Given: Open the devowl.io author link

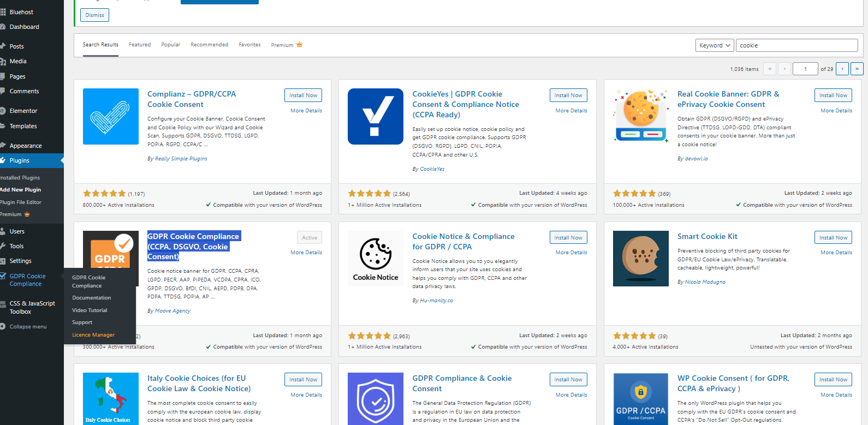Looking at the screenshot, I should [x=697, y=159].
